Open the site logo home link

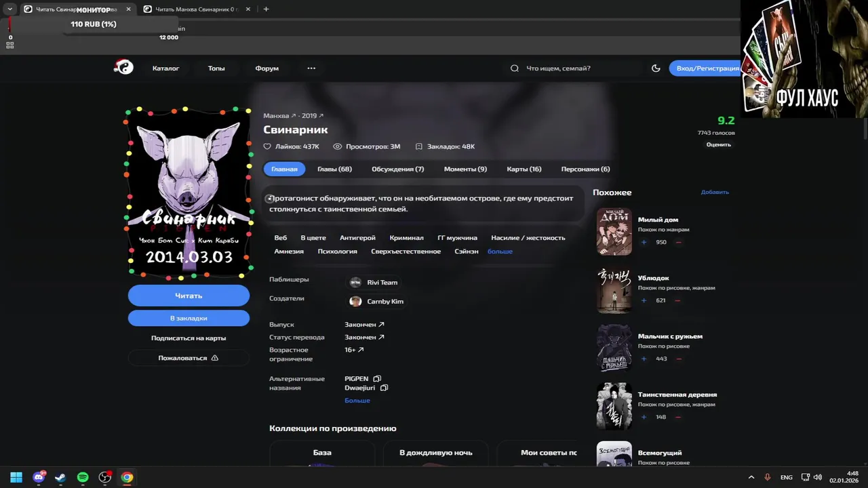(x=123, y=67)
